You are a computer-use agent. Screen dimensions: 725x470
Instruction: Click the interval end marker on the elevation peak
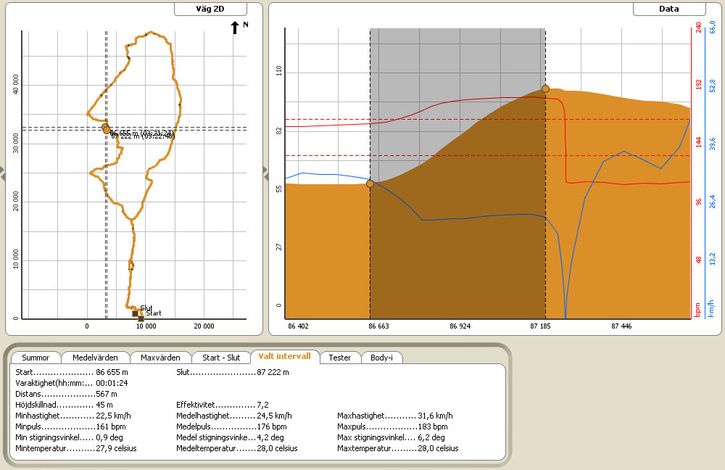click(x=545, y=90)
